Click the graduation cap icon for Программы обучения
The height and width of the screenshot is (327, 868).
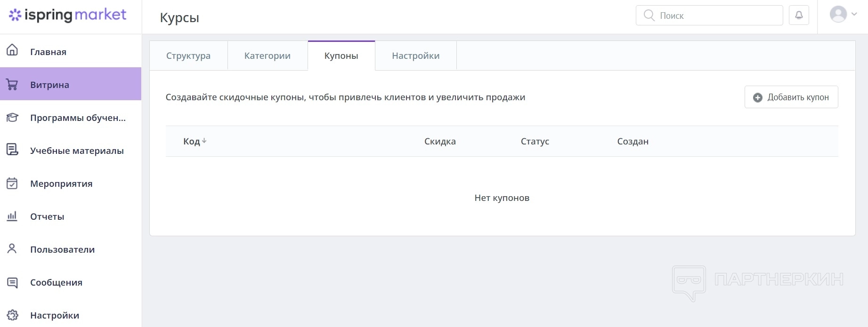[x=12, y=118]
